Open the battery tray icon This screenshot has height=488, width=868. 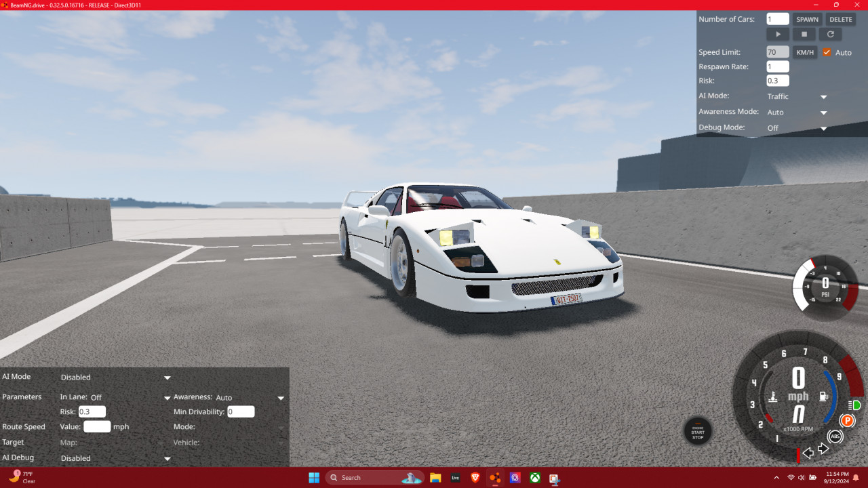coord(812,478)
